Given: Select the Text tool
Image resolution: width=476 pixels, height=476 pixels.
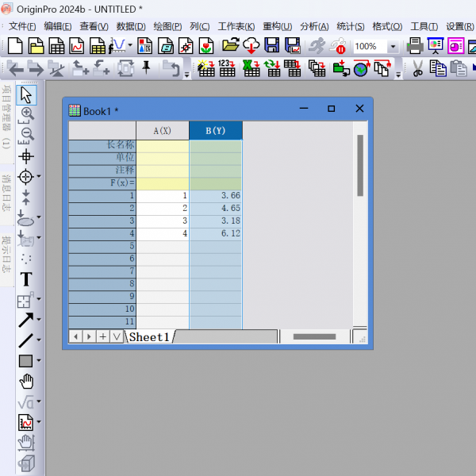Looking at the screenshot, I should 26,279.
